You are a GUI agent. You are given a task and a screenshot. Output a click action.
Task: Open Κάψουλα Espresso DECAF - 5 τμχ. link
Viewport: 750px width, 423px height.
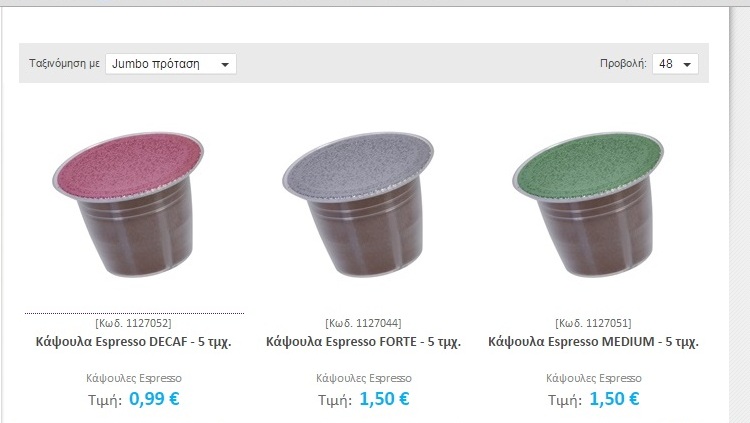pyautogui.click(x=133, y=342)
